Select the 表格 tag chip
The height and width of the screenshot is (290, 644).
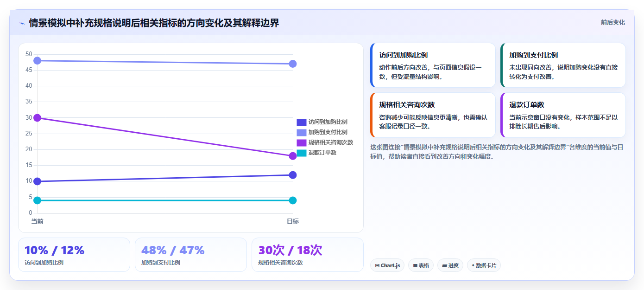(x=421, y=265)
